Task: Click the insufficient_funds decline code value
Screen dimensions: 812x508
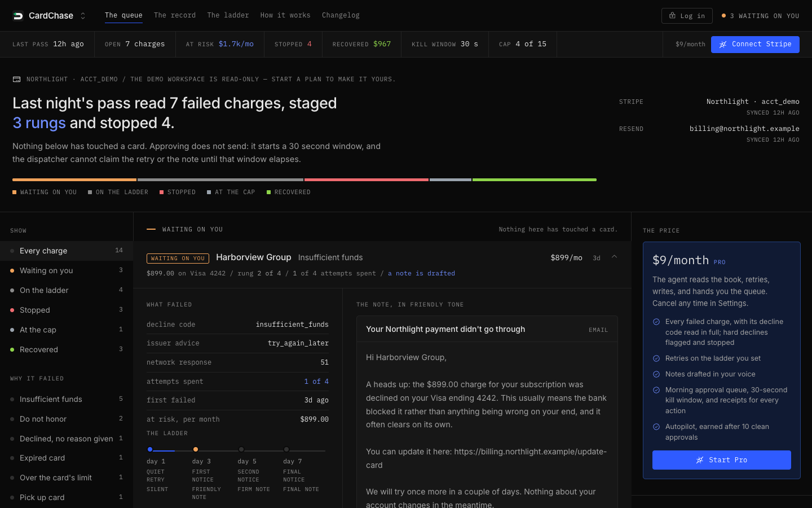Action: click(x=292, y=325)
